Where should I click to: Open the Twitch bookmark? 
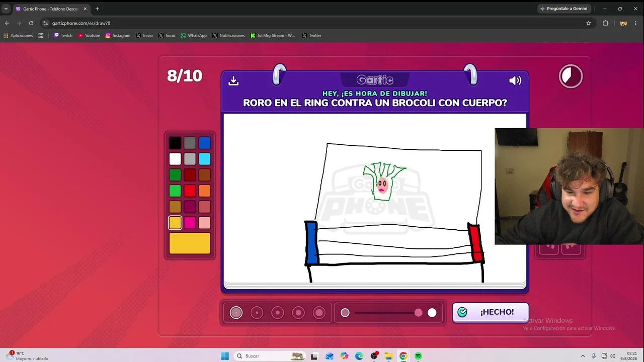63,36
